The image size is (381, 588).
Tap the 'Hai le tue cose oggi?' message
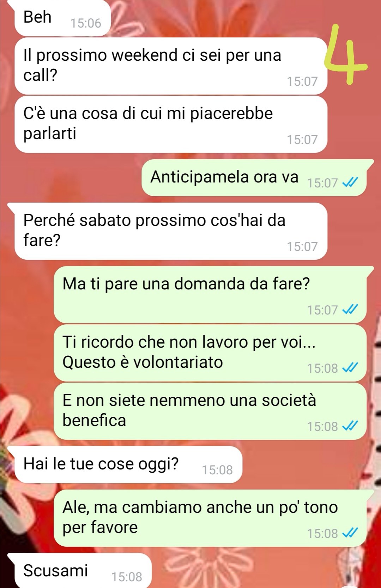pyautogui.click(x=128, y=464)
